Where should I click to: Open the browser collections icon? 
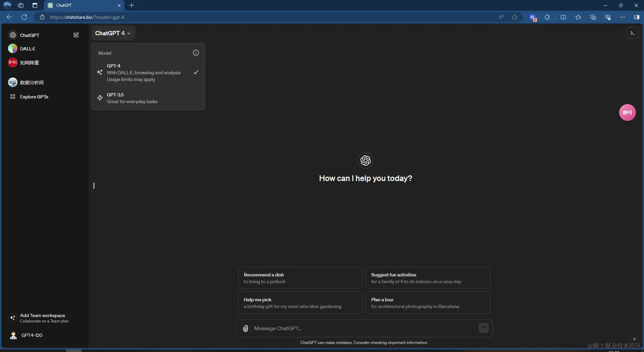coord(593,17)
